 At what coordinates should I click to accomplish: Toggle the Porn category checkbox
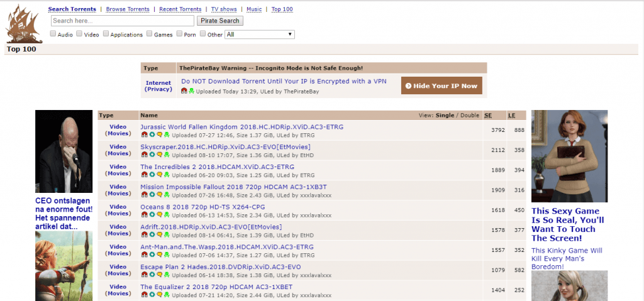pyautogui.click(x=179, y=34)
